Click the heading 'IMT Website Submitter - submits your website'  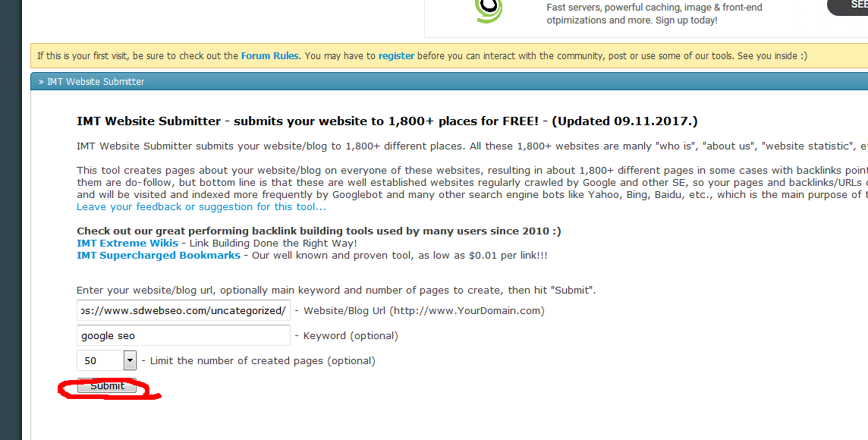387,121
